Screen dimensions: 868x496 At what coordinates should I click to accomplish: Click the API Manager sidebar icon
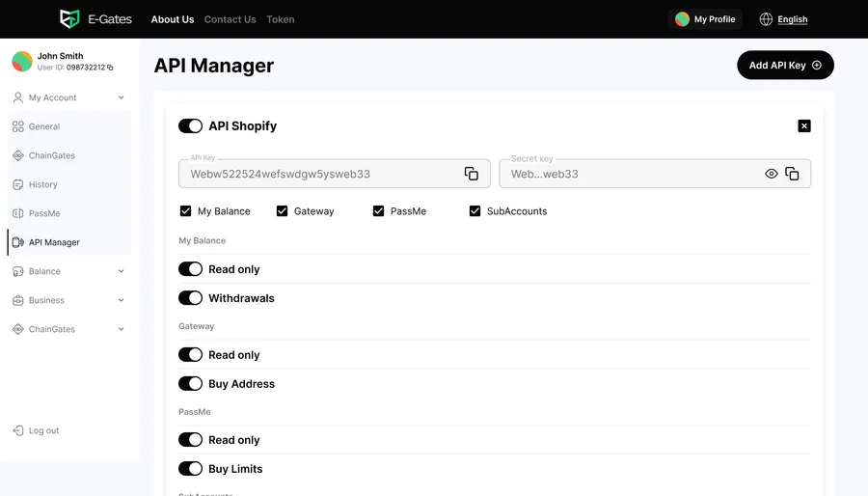17,242
